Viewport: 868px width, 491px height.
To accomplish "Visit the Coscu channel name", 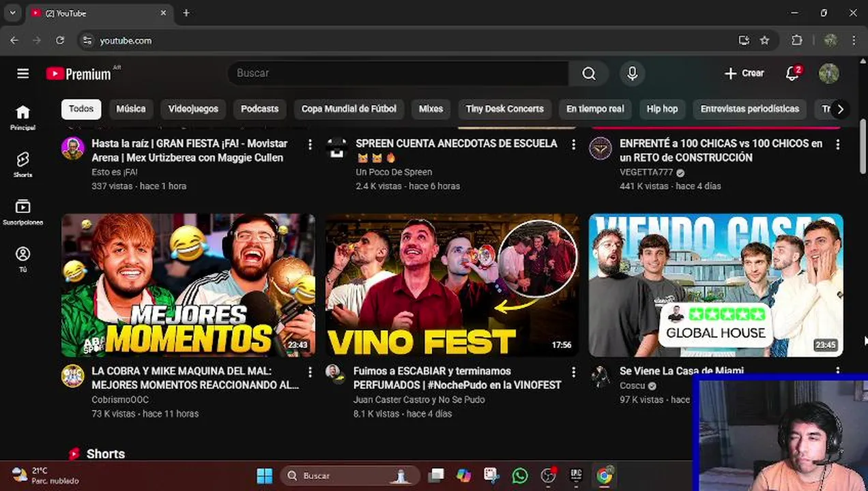I will [x=632, y=385].
